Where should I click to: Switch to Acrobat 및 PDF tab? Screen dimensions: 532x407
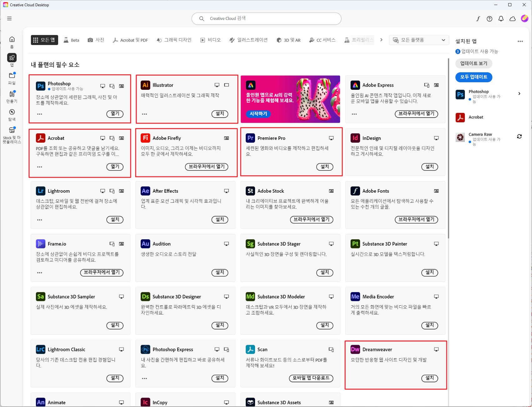tap(131, 40)
